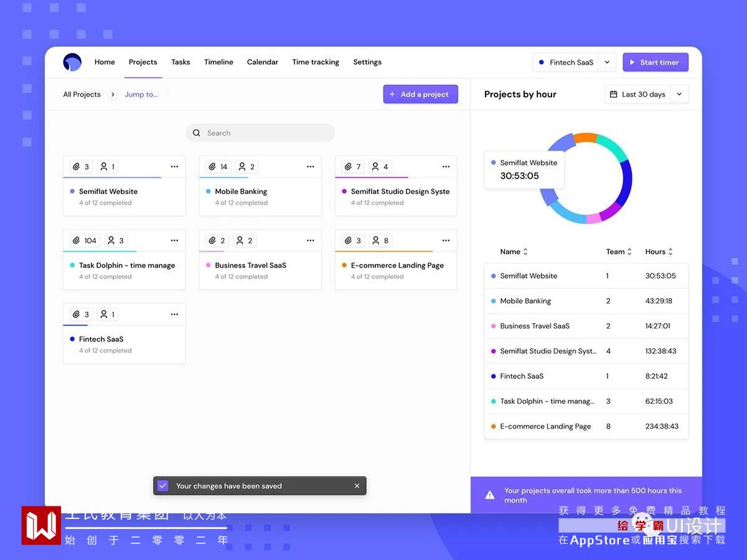
Task: Click the 234:38:43 hours value
Action: tap(662, 426)
